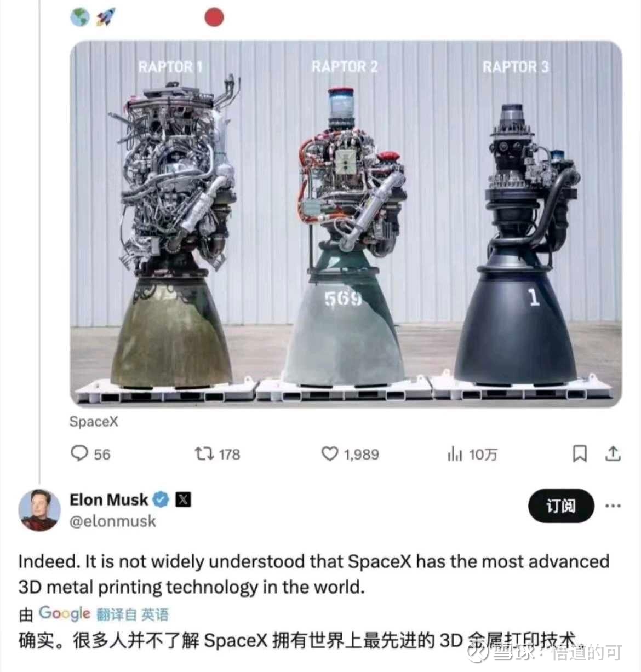Tap the share upload icon
641x672 pixels.
pyautogui.click(x=613, y=453)
